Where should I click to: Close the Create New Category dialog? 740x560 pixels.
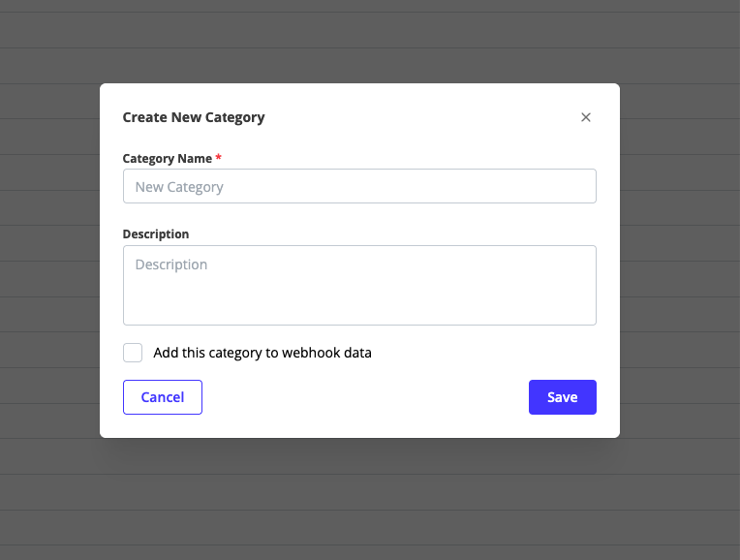pos(586,117)
